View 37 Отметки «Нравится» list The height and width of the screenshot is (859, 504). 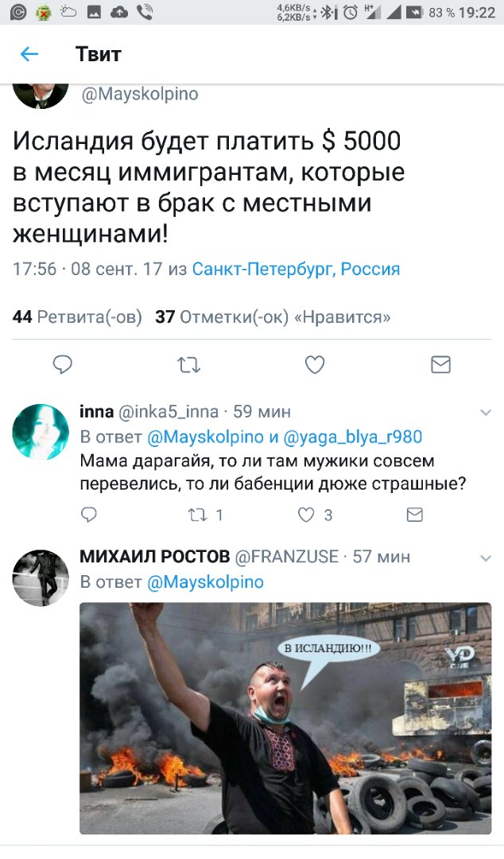tap(273, 317)
